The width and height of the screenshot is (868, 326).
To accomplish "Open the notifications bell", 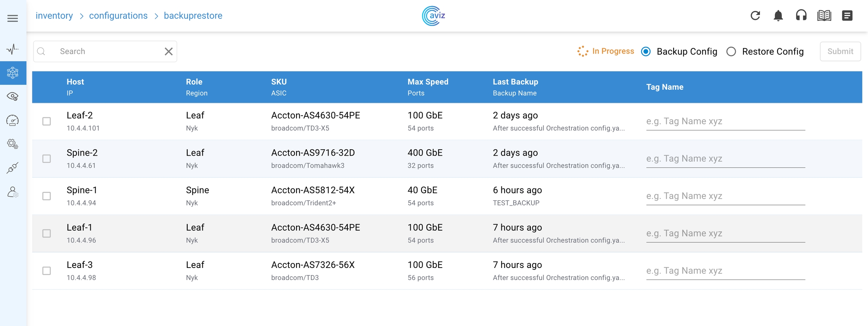I will tap(778, 16).
